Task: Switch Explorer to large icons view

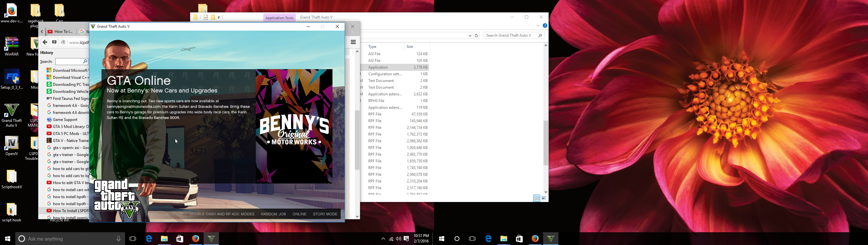Action: tap(544, 198)
